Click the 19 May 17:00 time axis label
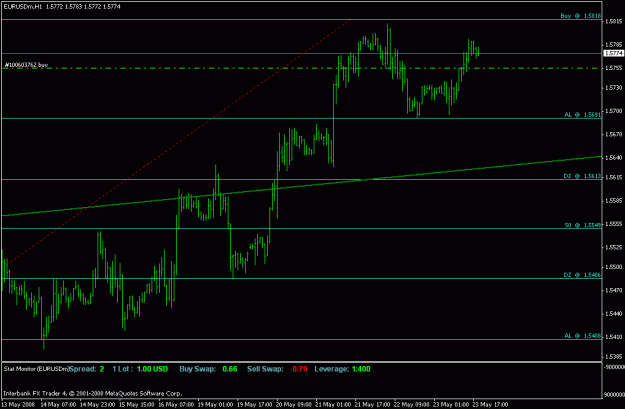 255,405
